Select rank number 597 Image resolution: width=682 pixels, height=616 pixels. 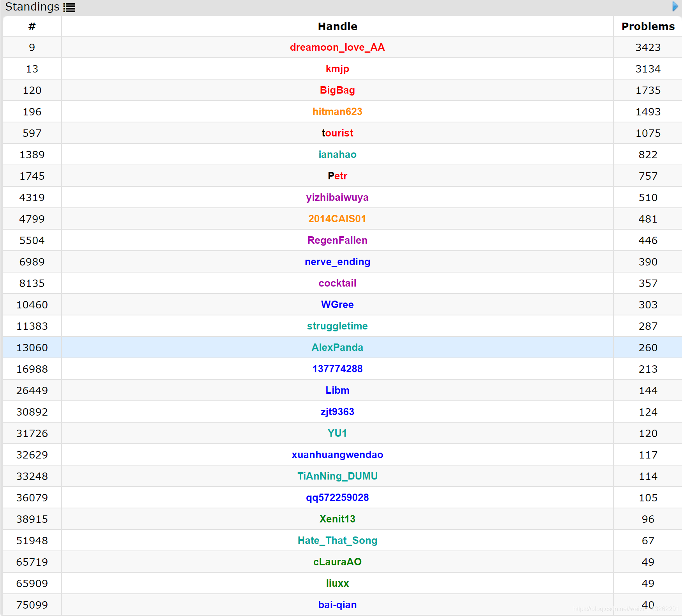[32, 133]
